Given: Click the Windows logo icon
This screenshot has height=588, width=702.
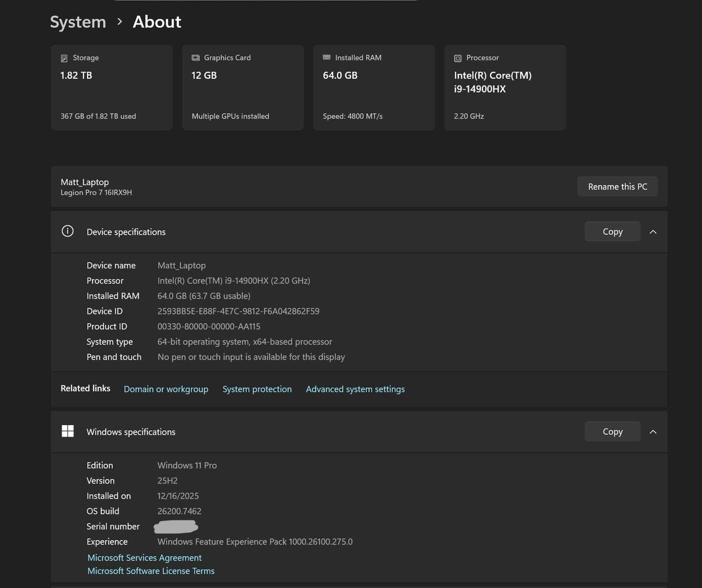Looking at the screenshot, I should [68, 431].
